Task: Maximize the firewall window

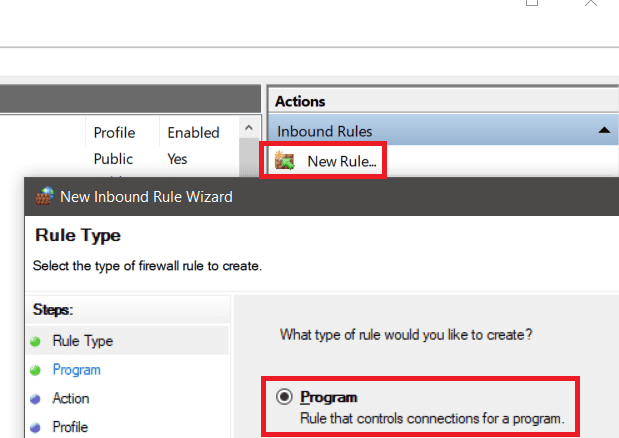Action: point(532,2)
